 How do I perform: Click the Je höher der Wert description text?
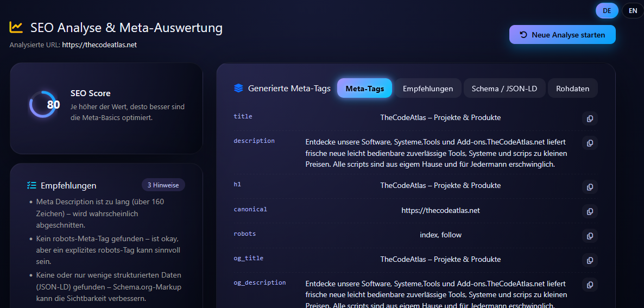tap(128, 112)
